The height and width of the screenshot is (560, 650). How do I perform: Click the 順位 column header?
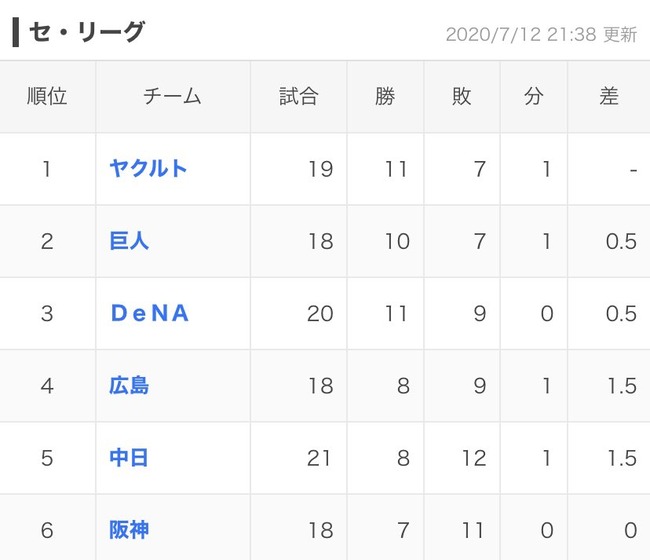coord(47,96)
